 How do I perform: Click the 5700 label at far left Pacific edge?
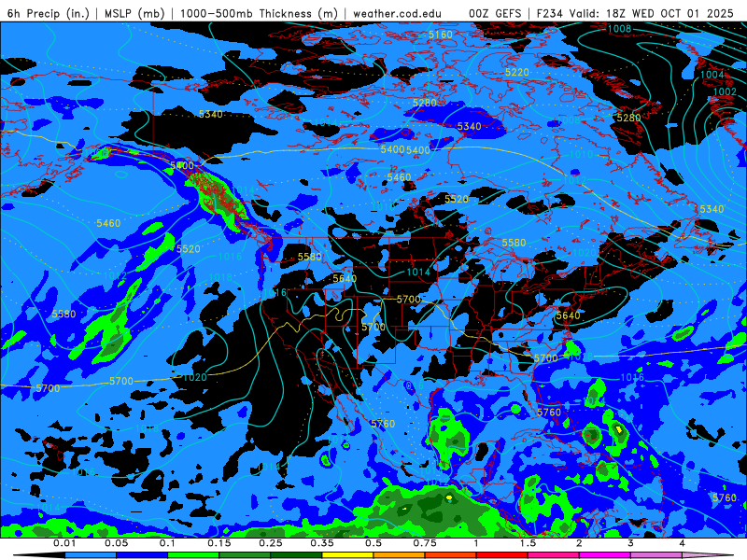click(x=49, y=388)
